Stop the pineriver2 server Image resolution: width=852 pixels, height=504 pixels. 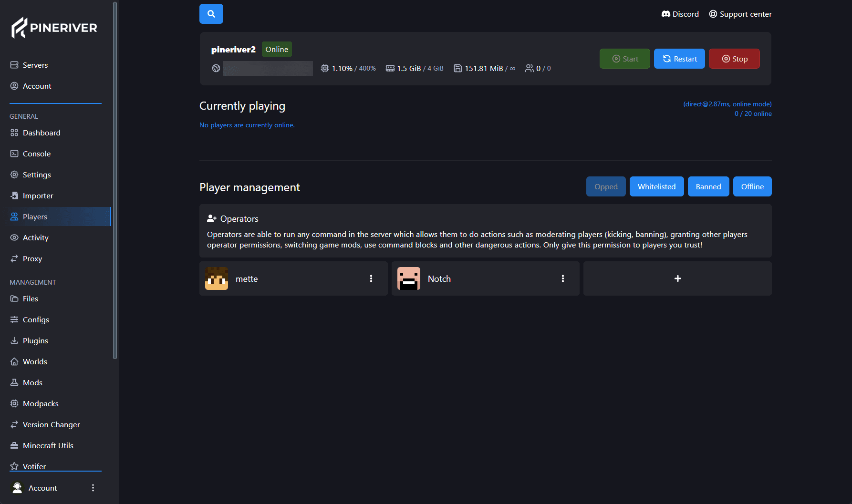click(734, 59)
